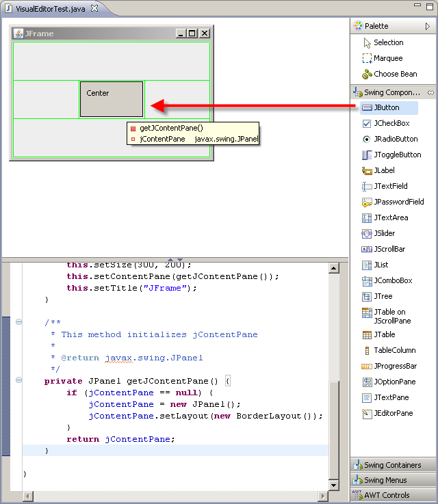Fold the getJContentPane method
Screen dimensions: 438x504
click(18, 380)
